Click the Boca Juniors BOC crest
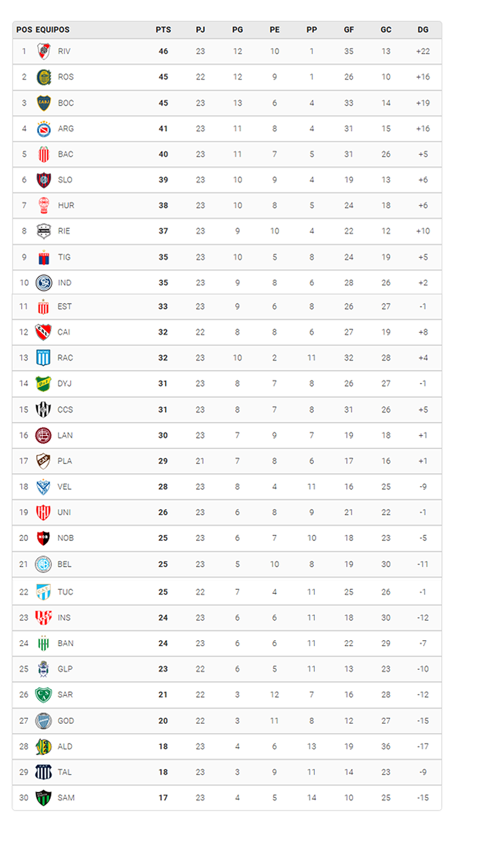The image size is (488, 868). coord(44,103)
